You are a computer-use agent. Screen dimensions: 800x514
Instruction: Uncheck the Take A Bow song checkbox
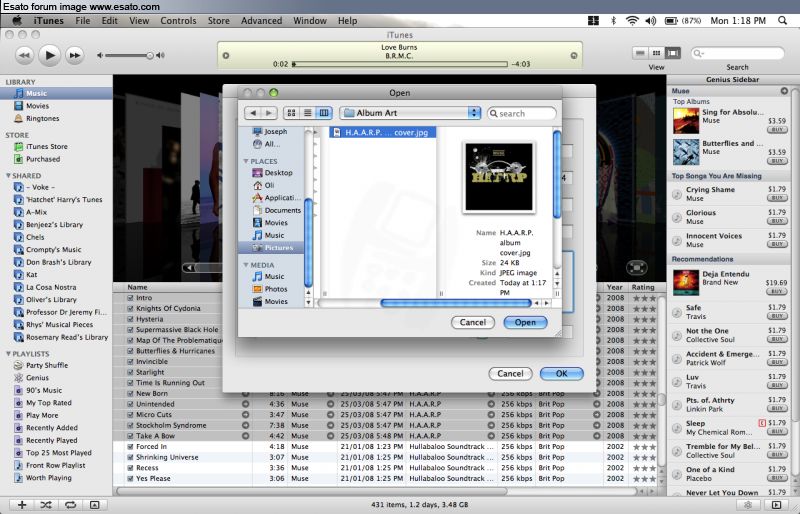pyautogui.click(x=130, y=436)
